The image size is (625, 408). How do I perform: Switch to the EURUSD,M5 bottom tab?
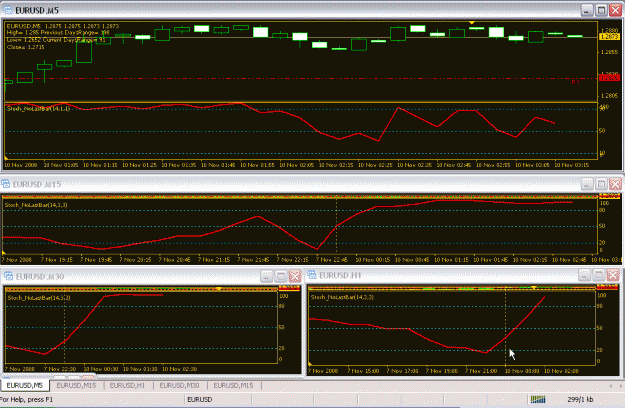25,385
